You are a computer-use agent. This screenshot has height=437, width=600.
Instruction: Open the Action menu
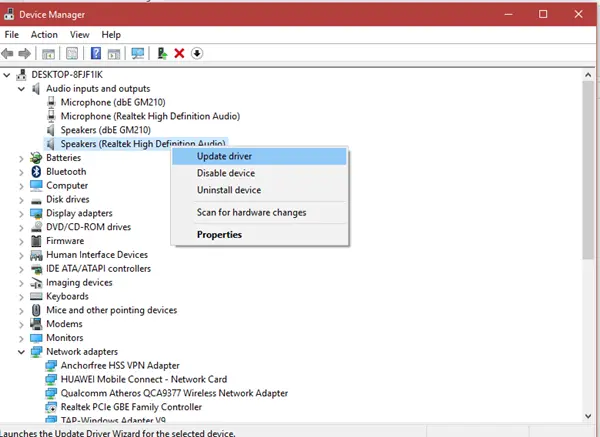click(x=44, y=35)
